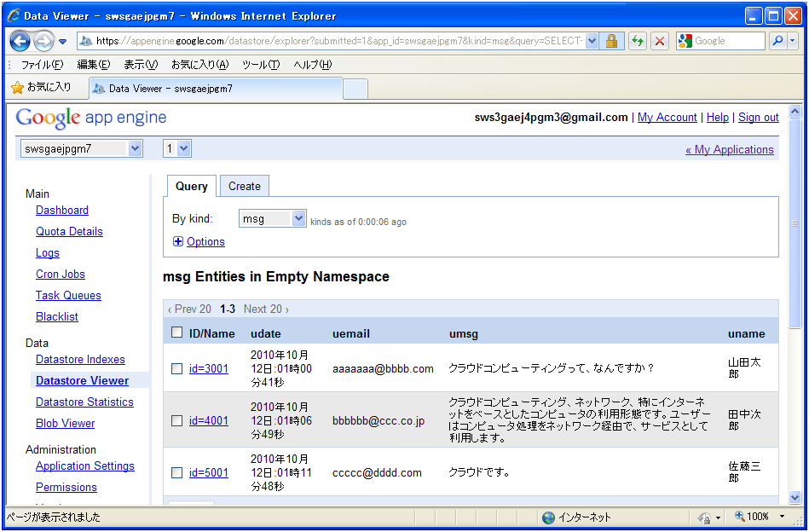Check the box for id=4001 row
Screen dimensions: 809x532
pyautogui.click(x=176, y=421)
